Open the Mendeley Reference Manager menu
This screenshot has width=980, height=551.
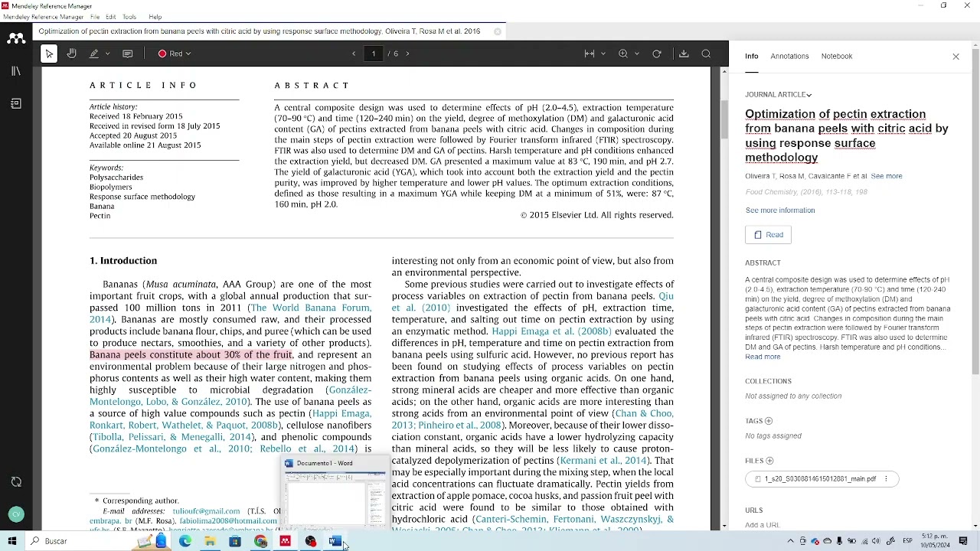click(44, 17)
